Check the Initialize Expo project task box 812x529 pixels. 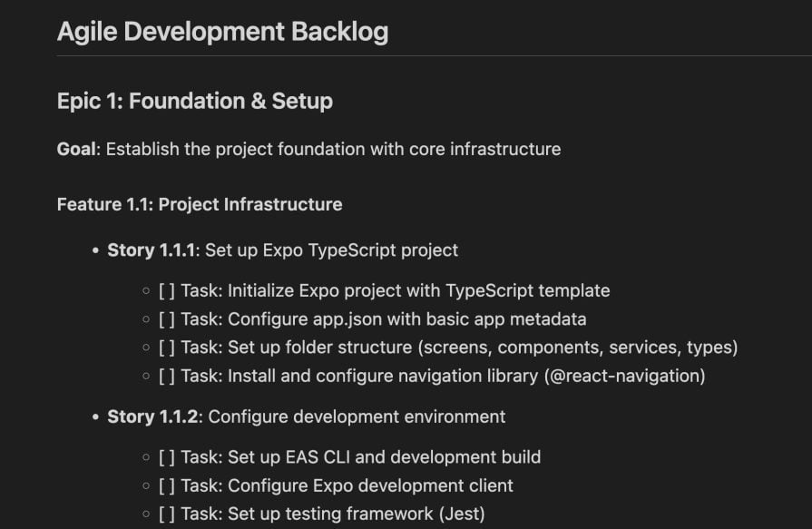(167, 291)
